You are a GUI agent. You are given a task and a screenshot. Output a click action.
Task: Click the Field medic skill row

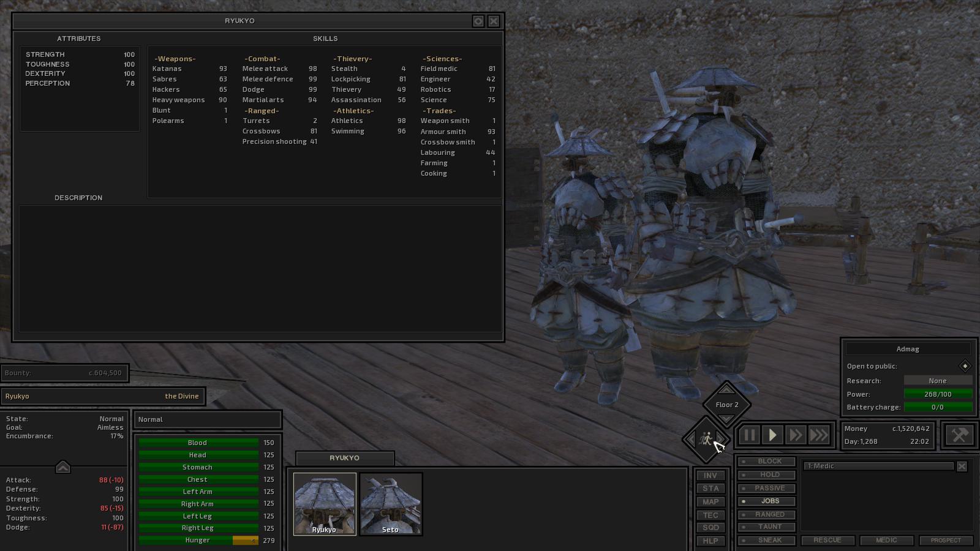click(x=458, y=69)
